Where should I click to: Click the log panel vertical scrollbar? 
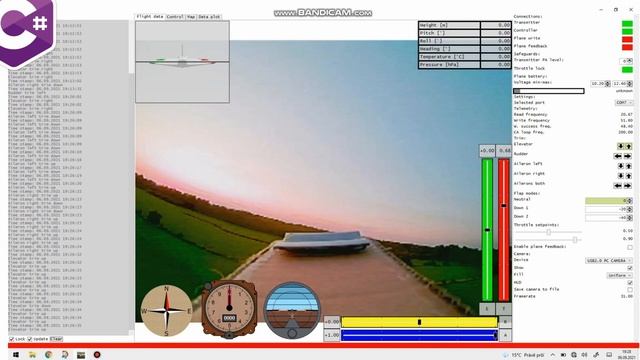(131, 178)
